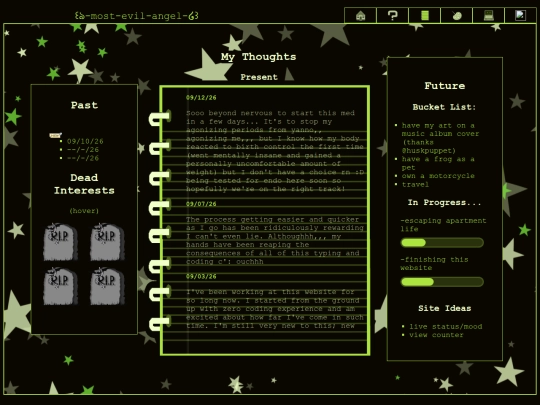Click the top-right R.I.P tombstone
This screenshot has width=540, height=405.
point(107,242)
